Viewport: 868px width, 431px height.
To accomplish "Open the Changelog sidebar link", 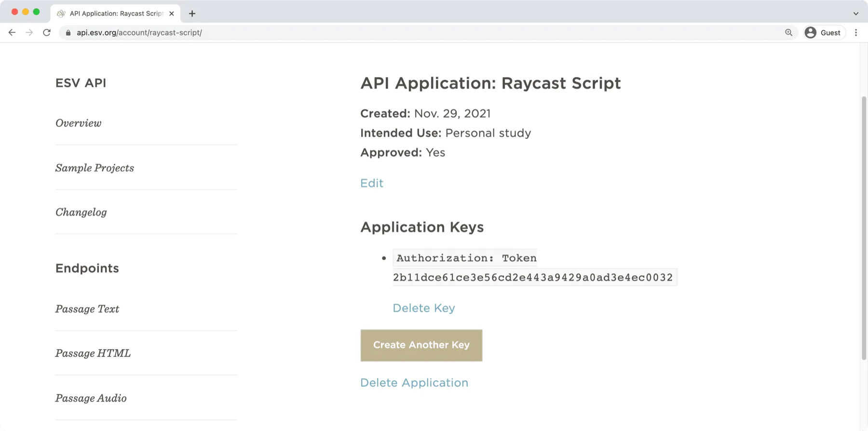I will tap(81, 212).
